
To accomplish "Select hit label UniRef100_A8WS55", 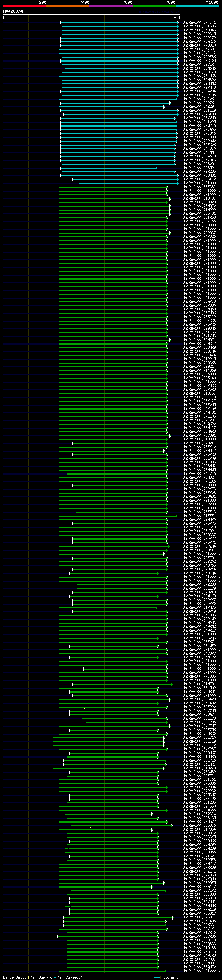I will (199, 810).
